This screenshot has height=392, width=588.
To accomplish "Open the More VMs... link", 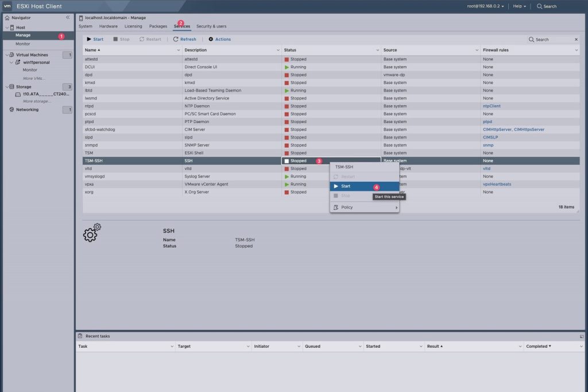I will click(x=34, y=79).
